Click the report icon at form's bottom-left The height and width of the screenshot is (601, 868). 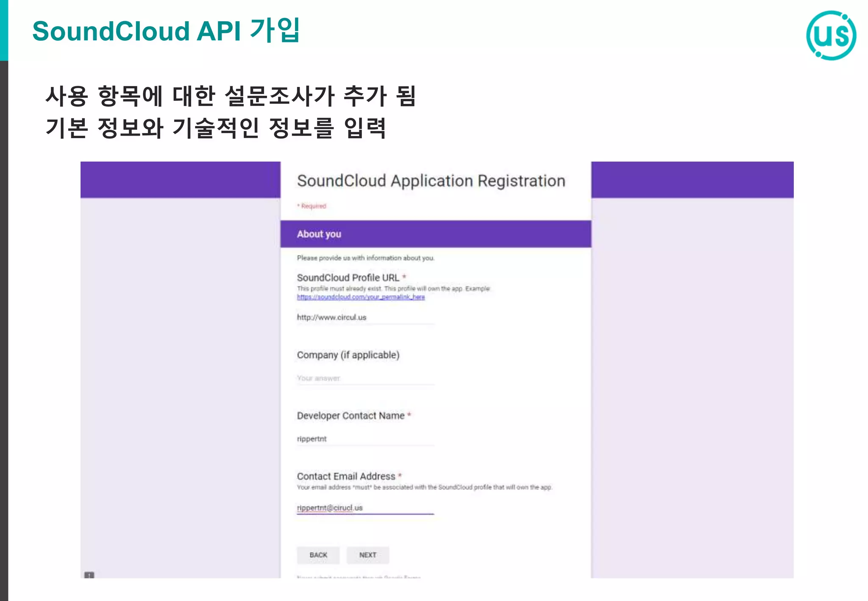[89, 575]
